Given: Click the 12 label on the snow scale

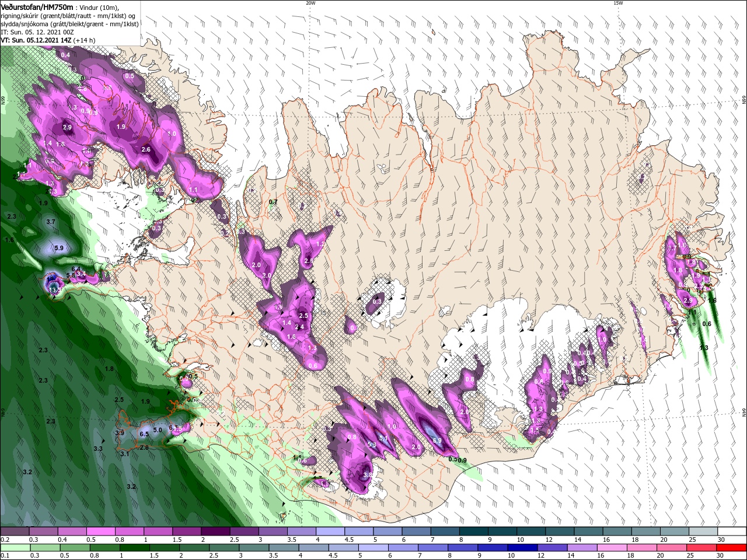Looking at the screenshot, I should (x=549, y=540).
